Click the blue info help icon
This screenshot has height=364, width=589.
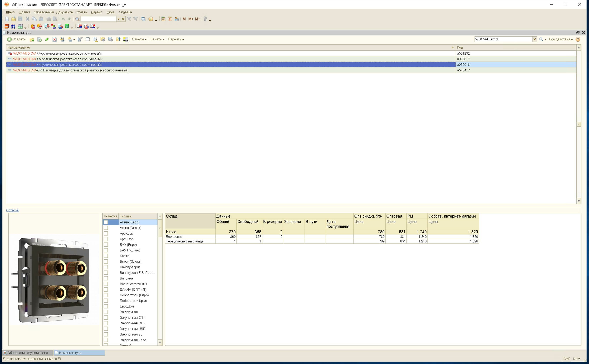tap(151, 19)
